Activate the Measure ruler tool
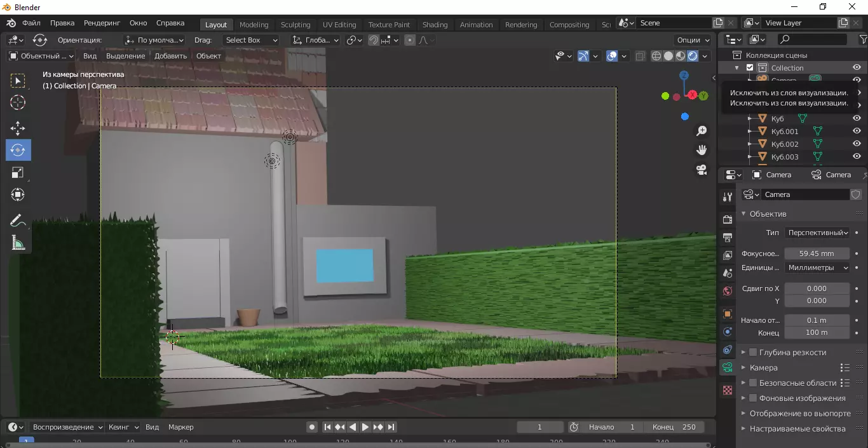The height and width of the screenshot is (448, 868). click(18, 243)
